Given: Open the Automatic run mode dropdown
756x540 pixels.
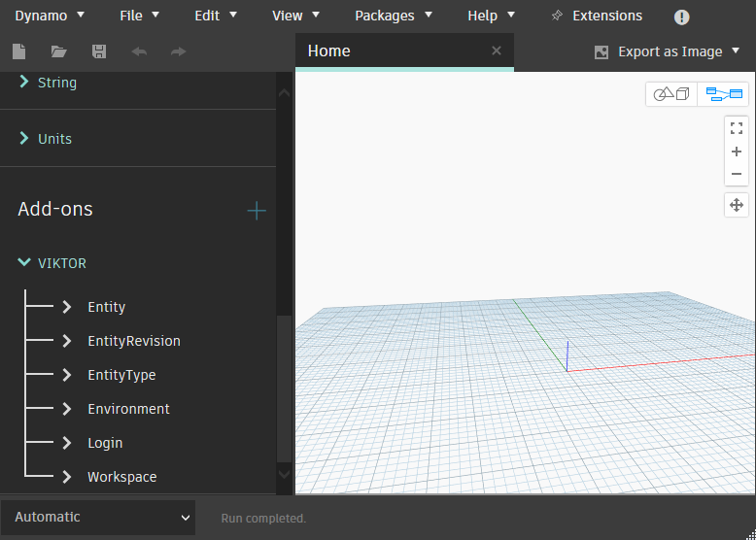Looking at the screenshot, I should (97, 518).
